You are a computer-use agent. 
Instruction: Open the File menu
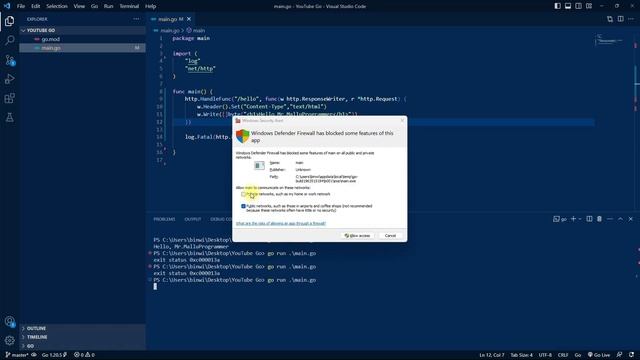tap(21, 6)
